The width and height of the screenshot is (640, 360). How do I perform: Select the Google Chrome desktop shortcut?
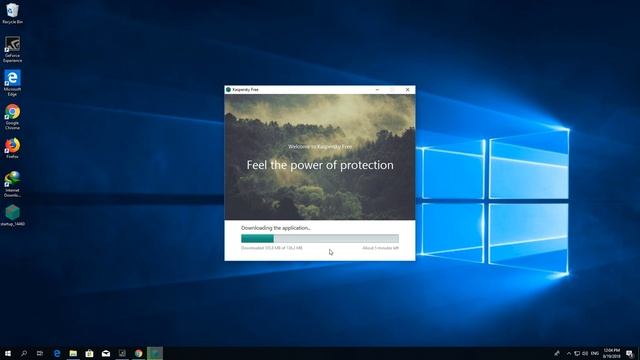[x=12, y=117]
